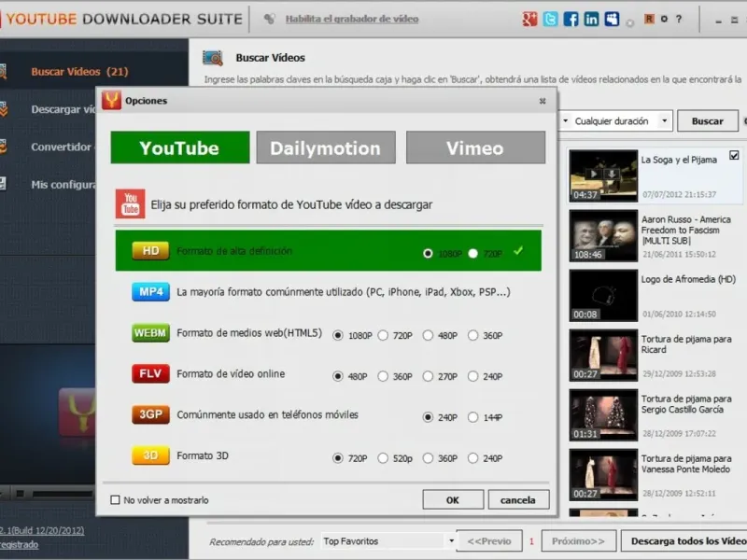The height and width of the screenshot is (560, 747).
Task: Select WEBM 480P option
Action: tap(428, 335)
